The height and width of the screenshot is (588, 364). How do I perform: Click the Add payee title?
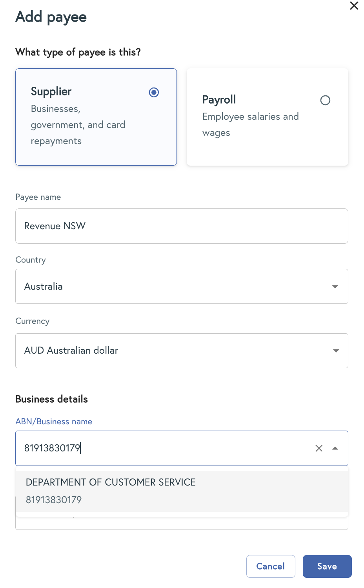pos(51,17)
